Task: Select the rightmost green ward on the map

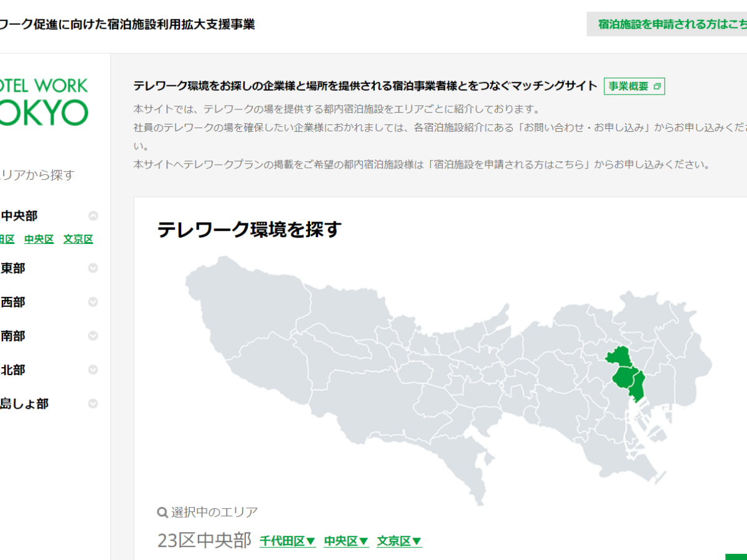Action: (637, 386)
